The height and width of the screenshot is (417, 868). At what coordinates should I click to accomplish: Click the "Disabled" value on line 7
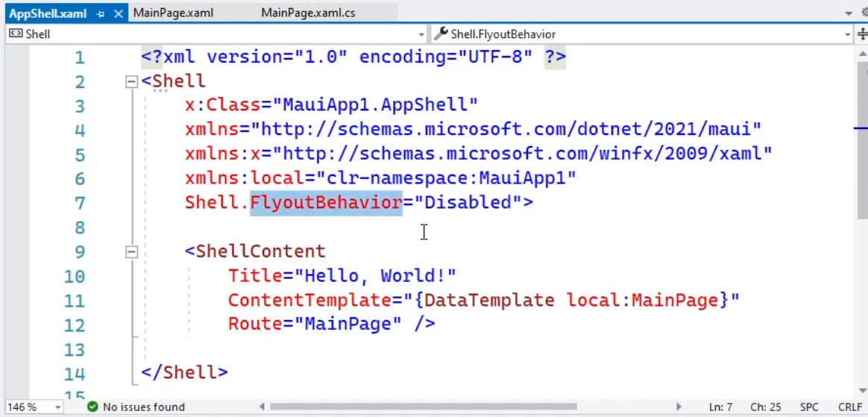click(468, 202)
